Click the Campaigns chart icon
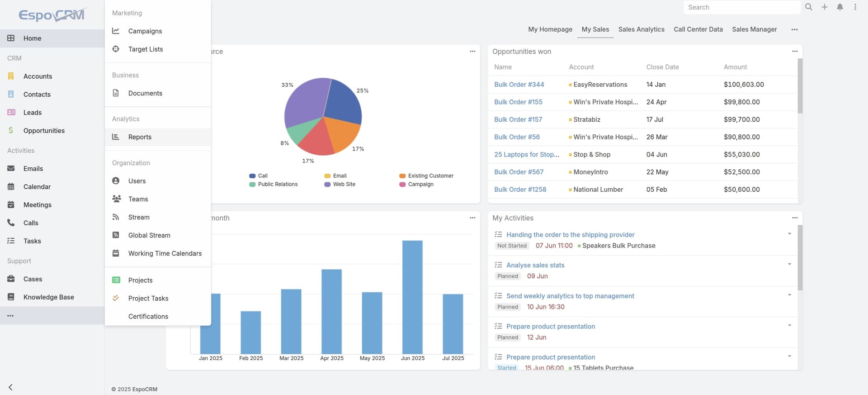The width and height of the screenshot is (868, 395). coord(116,31)
